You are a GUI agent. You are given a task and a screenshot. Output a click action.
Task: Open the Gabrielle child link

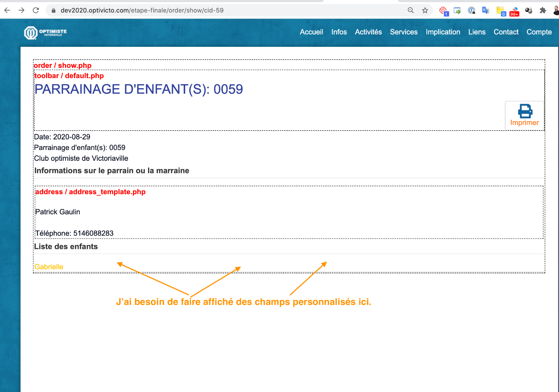tap(49, 267)
